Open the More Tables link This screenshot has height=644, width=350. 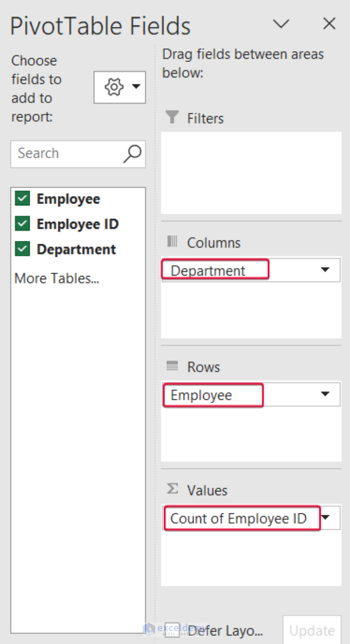[x=57, y=278]
